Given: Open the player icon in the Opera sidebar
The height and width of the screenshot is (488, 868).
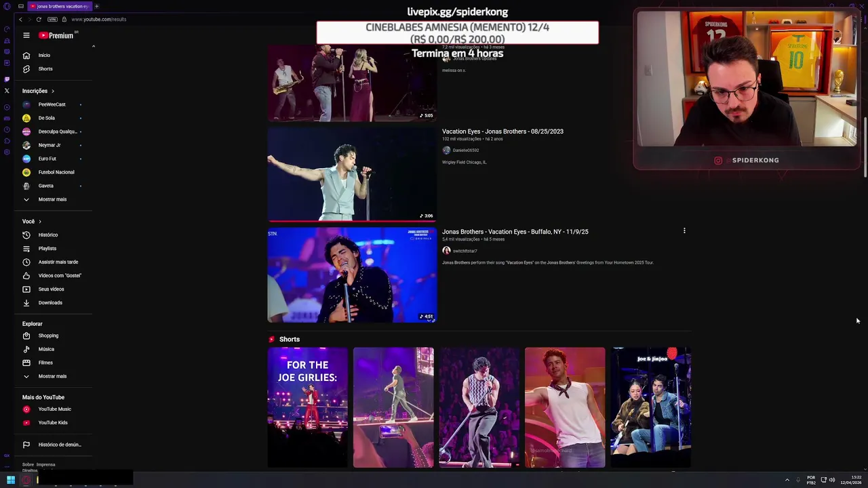Looking at the screenshot, I should coord(7,107).
